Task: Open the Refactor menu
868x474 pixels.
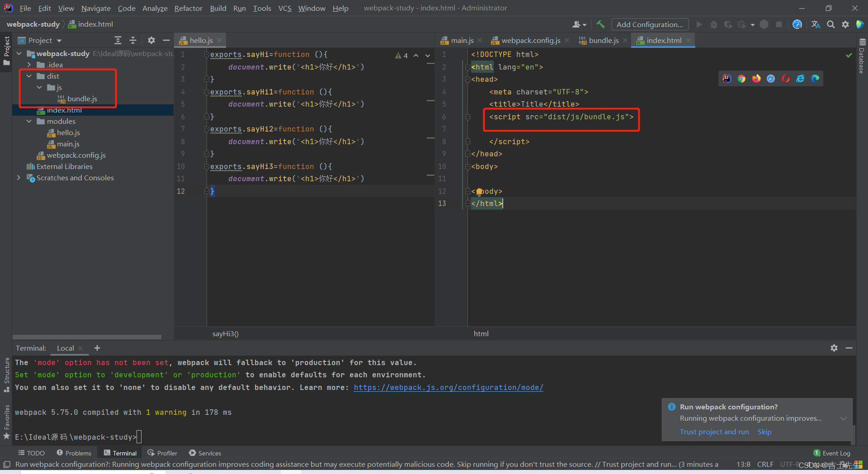Action: pos(188,8)
